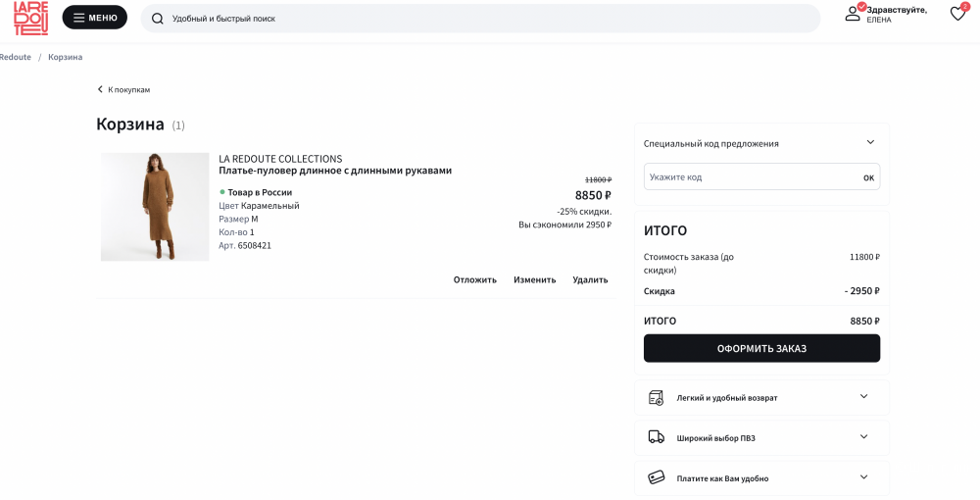Viewport: 980px width, 500px height.
Task: Open product title 'Платье-пуловер длинное' link
Action: (335, 171)
